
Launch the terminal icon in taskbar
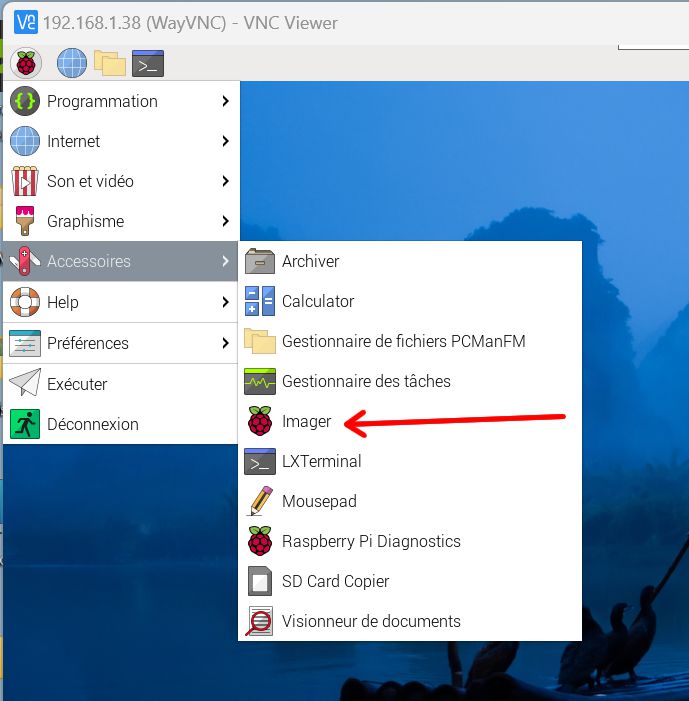click(x=148, y=63)
